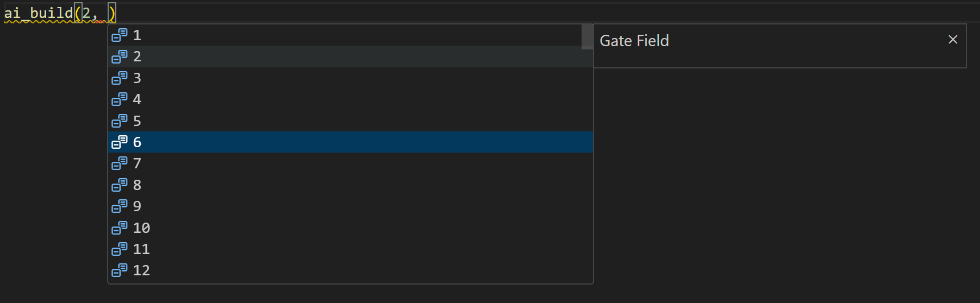Click the first argument 2 in ai_build

coord(86,13)
